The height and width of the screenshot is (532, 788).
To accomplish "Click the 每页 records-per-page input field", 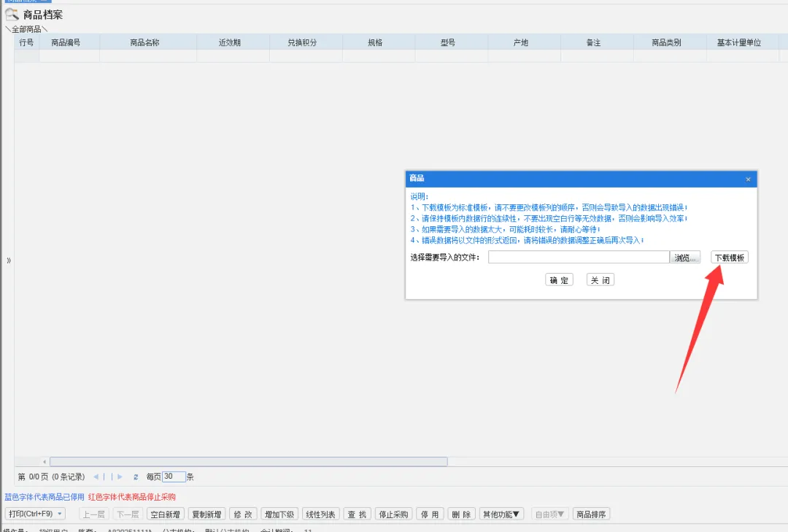I will [x=174, y=477].
